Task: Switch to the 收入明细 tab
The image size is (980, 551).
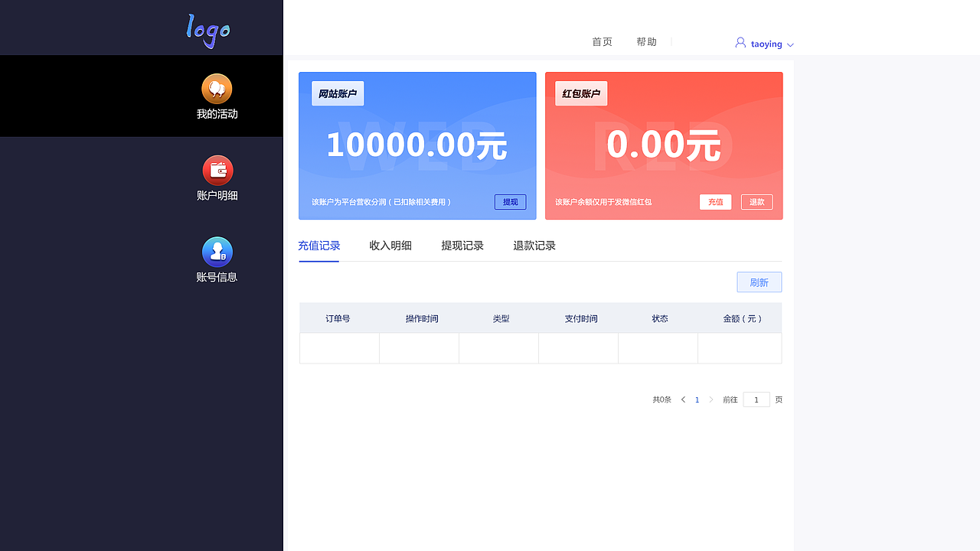Action: [x=390, y=245]
